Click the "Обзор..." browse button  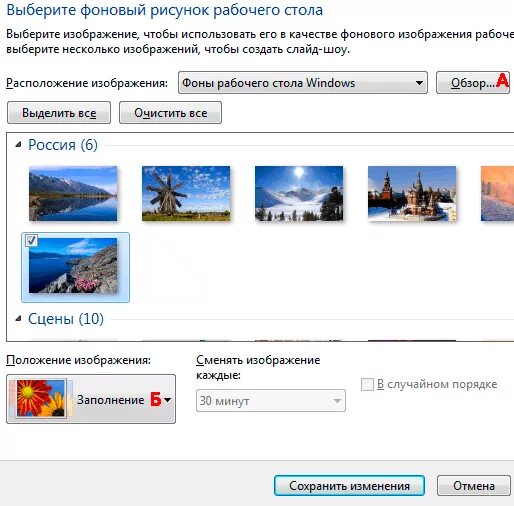pos(473,83)
